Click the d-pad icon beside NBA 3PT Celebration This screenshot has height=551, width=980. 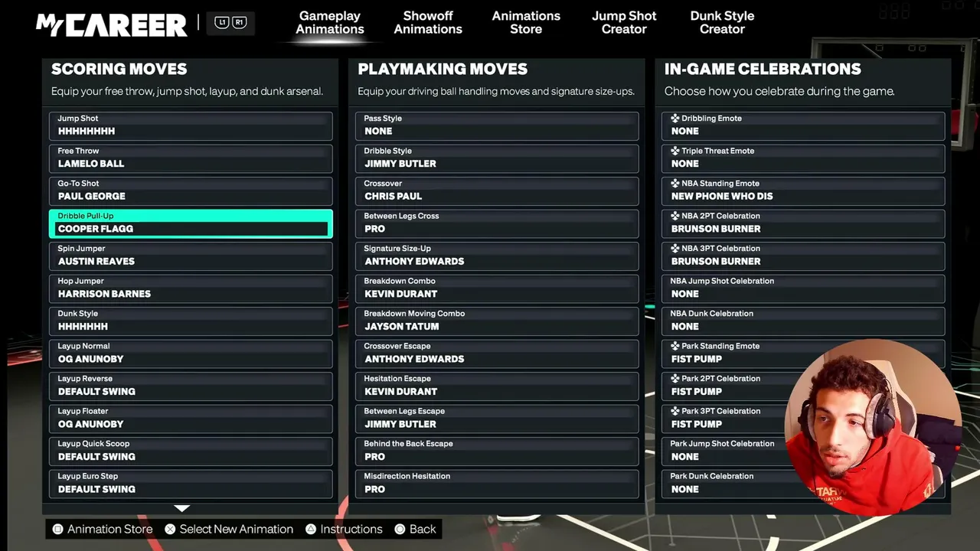point(675,249)
